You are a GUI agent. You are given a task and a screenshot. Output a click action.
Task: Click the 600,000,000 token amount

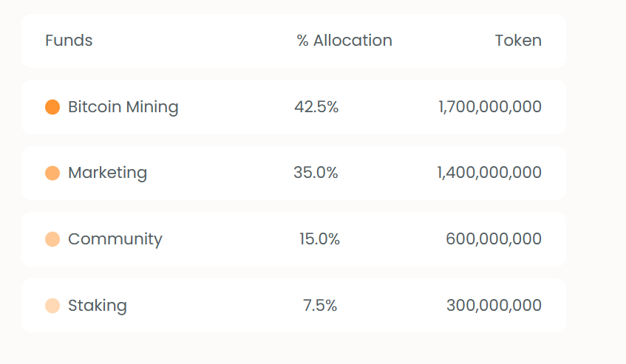(x=494, y=238)
